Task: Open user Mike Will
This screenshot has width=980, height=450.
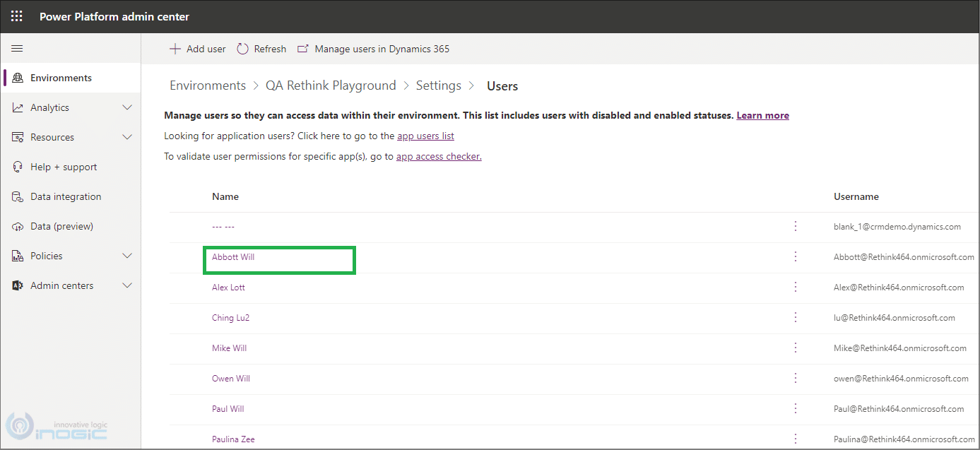Action: coord(229,348)
